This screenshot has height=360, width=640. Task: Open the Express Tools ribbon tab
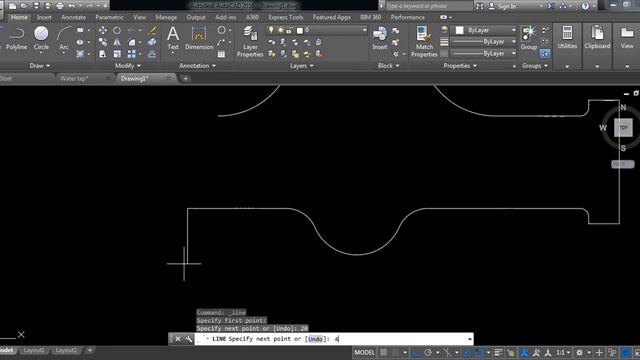pyautogui.click(x=286, y=17)
